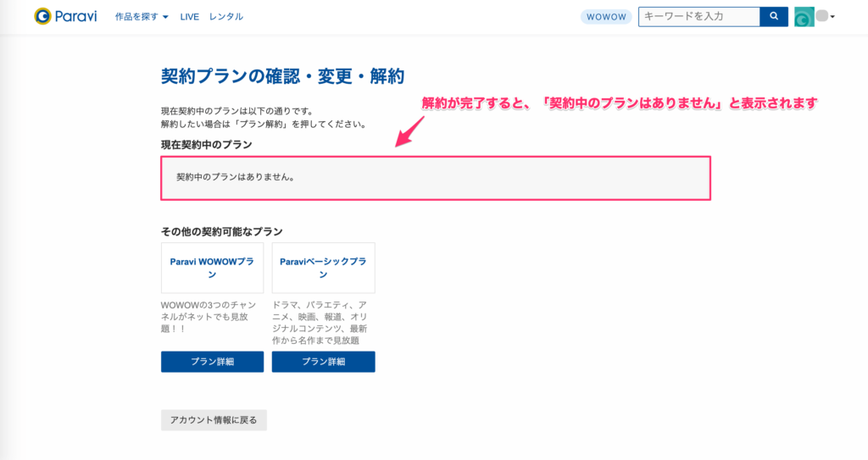Viewport: 868px width, 460px height.
Task: Expand the account menu arrow
Action: (x=832, y=17)
